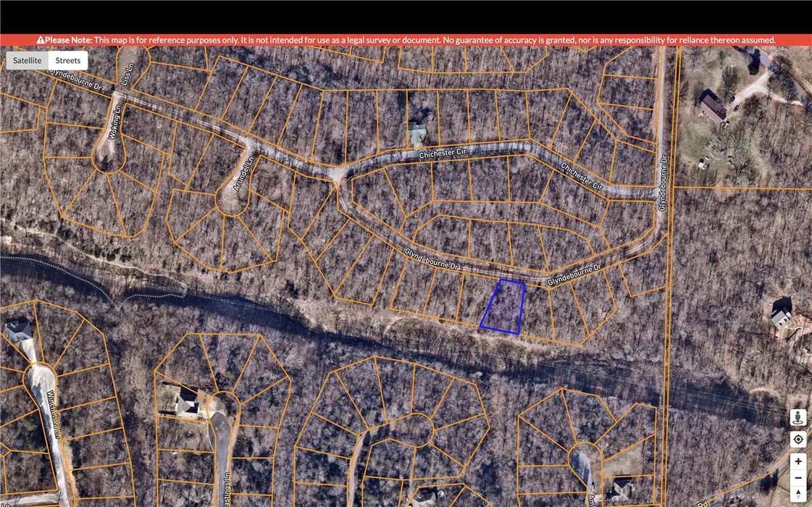Click the horizontal Chichester Cir street label
Screen dimensions: 812x507
click(x=441, y=154)
